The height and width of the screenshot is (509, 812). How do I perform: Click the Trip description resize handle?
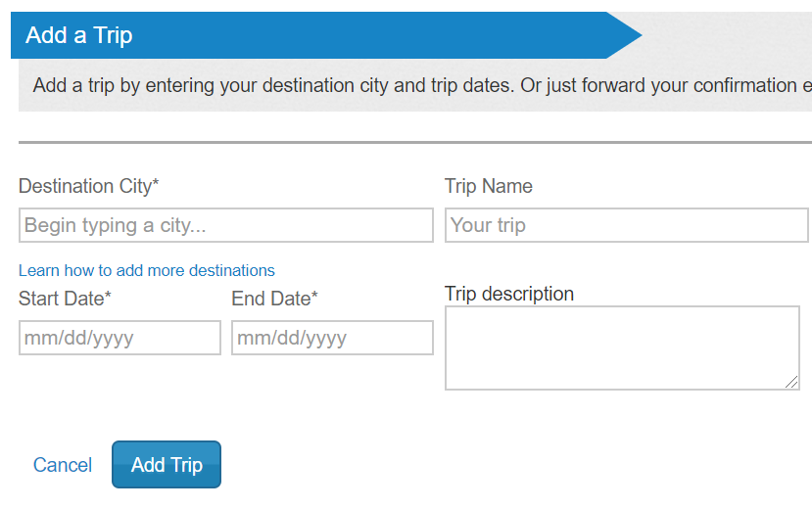point(791,382)
